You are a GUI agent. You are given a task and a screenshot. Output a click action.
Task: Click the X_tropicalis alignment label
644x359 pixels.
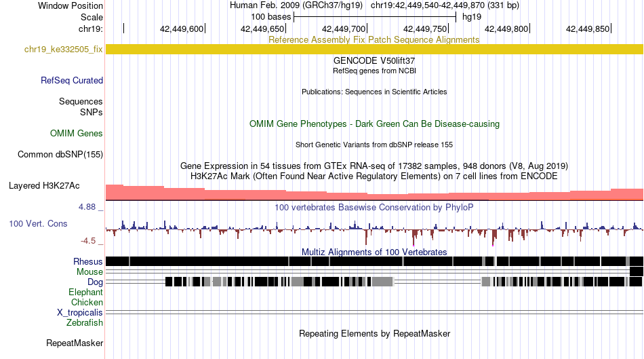tap(80, 313)
